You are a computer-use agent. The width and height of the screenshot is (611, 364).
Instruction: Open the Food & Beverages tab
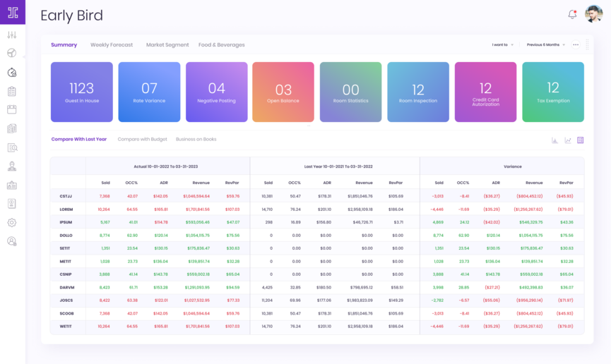click(221, 45)
